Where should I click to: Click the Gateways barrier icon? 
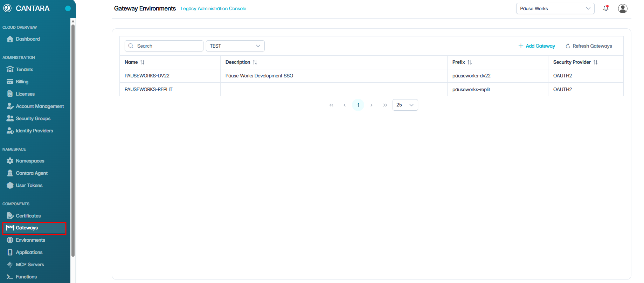(x=10, y=228)
